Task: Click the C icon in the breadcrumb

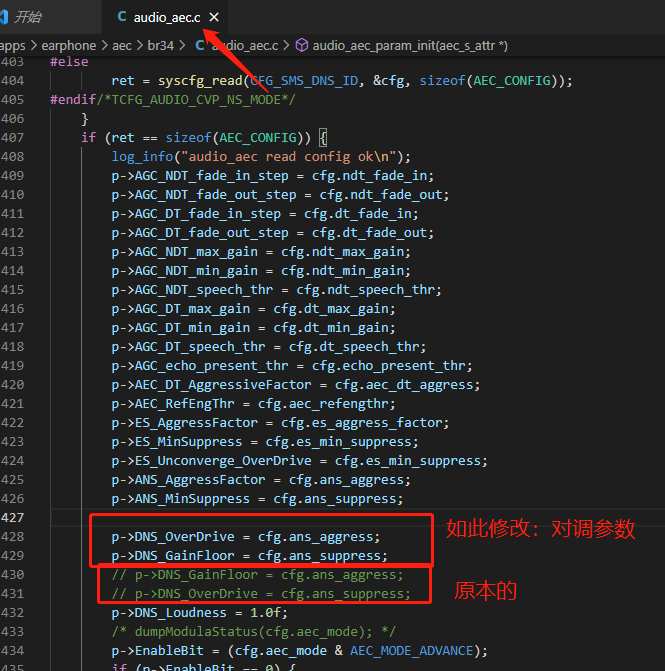Action: 200,45
